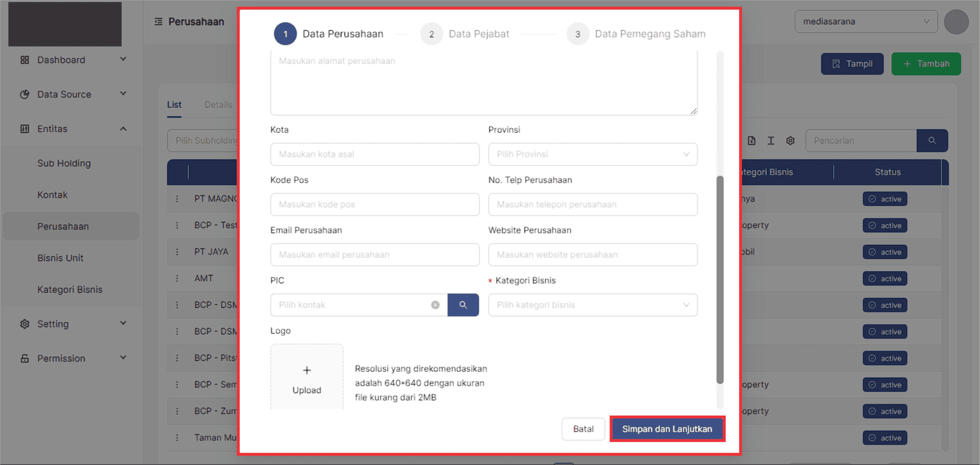The image size is (980, 465).
Task: Click the modal's vertical scrollbar
Action: pos(720,280)
